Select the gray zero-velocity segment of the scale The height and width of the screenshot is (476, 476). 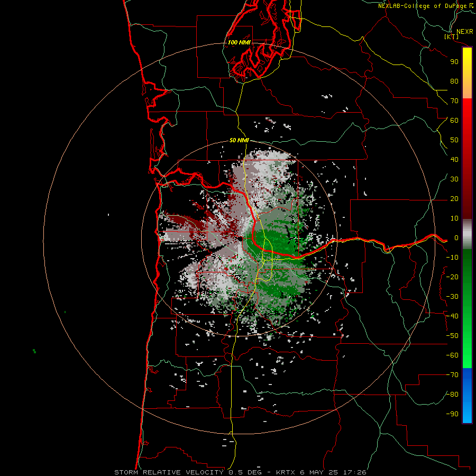click(x=467, y=234)
